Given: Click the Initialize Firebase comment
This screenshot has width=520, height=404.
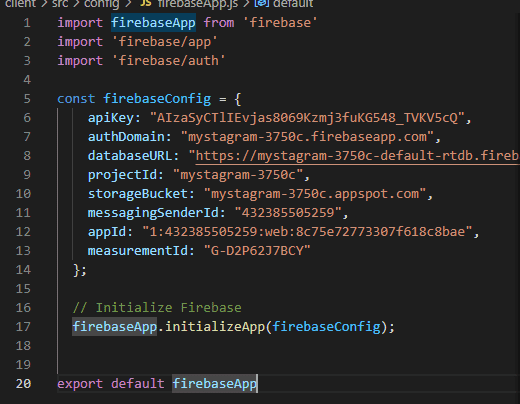Looking at the screenshot, I should click(x=157, y=308).
